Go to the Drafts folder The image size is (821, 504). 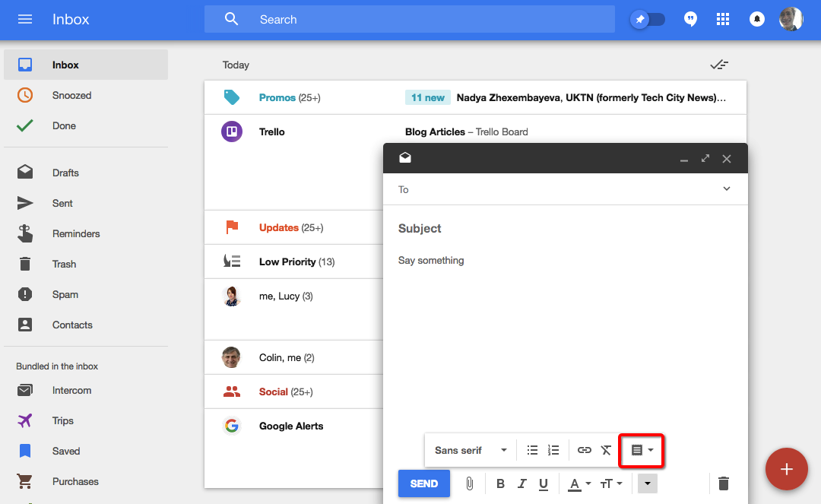pyautogui.click(x=65, y=173)
